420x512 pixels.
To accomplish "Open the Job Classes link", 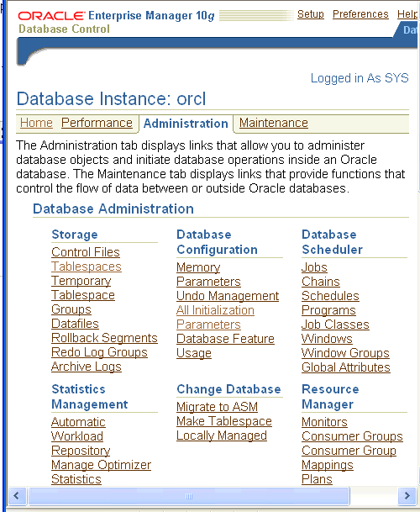I will tap(335, 325).
